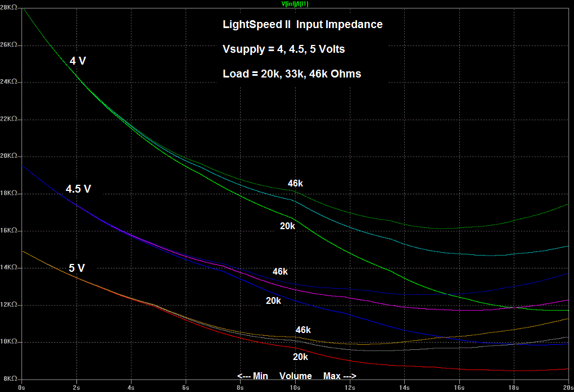The width and height of the screenshot is (574, 392).
Task: Click the 22KΩ y-axis label
Action: [x=9, y=119]
